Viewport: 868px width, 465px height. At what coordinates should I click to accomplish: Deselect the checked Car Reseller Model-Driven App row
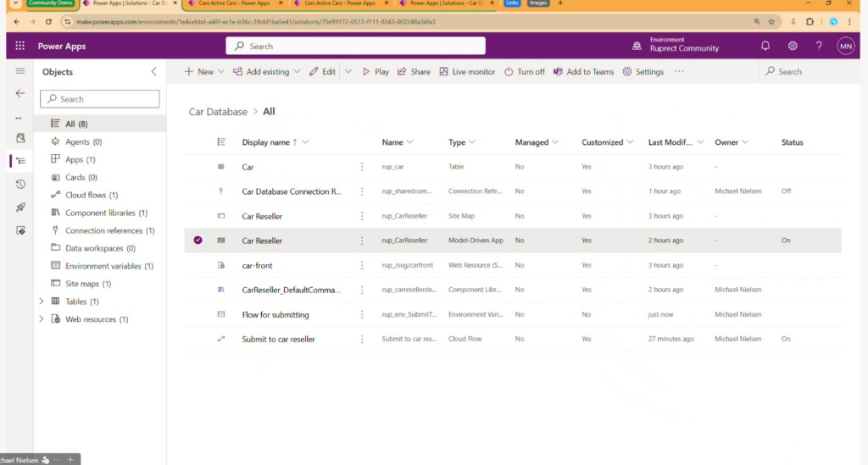pos(198,241)
